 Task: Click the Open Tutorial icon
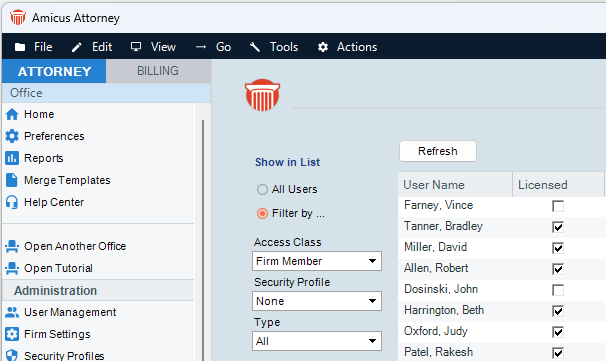12,268
